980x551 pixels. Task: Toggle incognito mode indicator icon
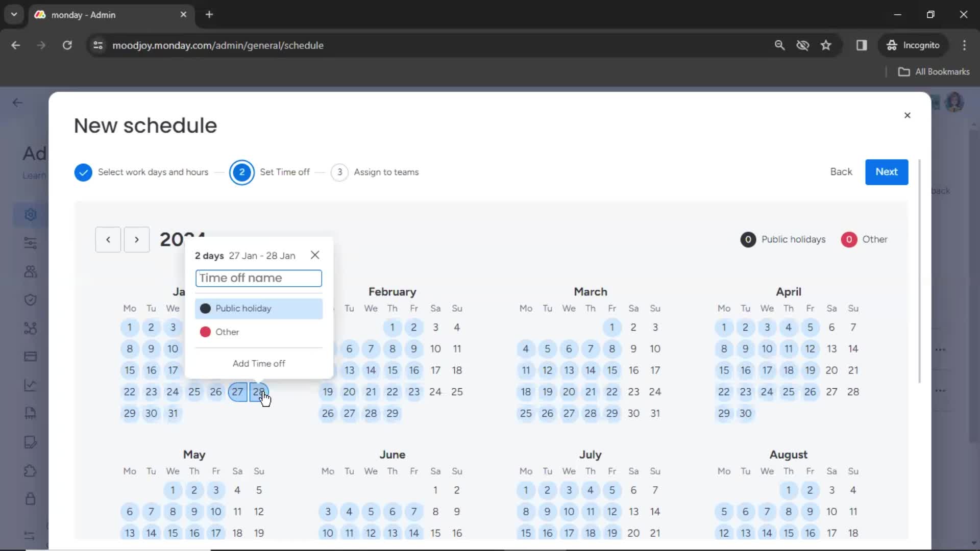[891, 45]
